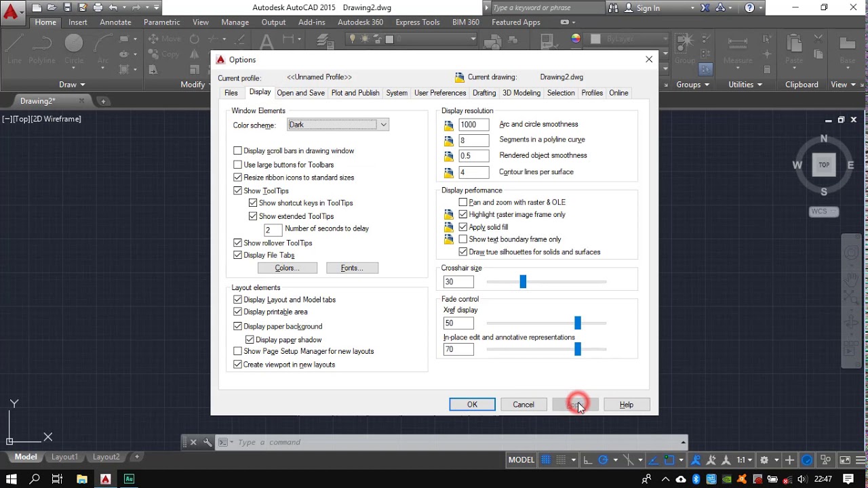Toggle the 2D Object snap square icon
This screenshot has height=488, width=868.
coord(669,460)
